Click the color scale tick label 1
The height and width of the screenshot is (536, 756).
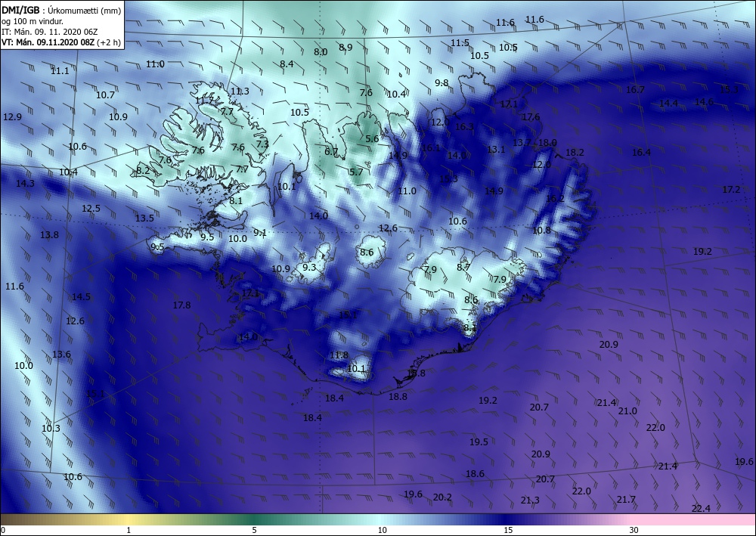[129, 531]
